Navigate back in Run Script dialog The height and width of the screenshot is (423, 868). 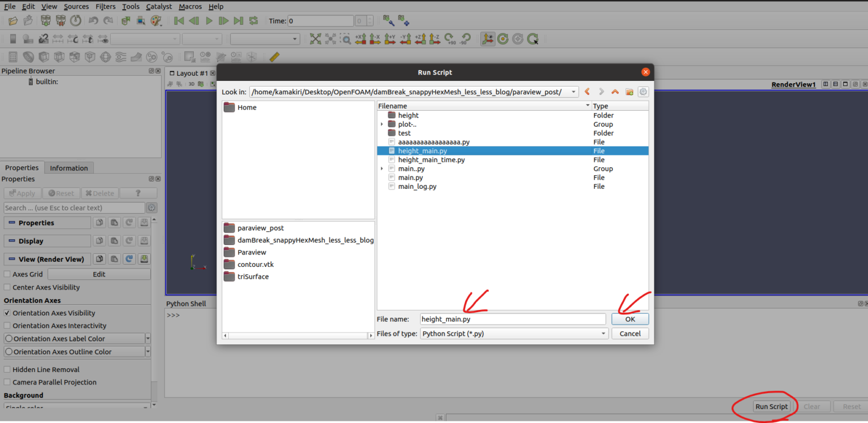(587, 92)
